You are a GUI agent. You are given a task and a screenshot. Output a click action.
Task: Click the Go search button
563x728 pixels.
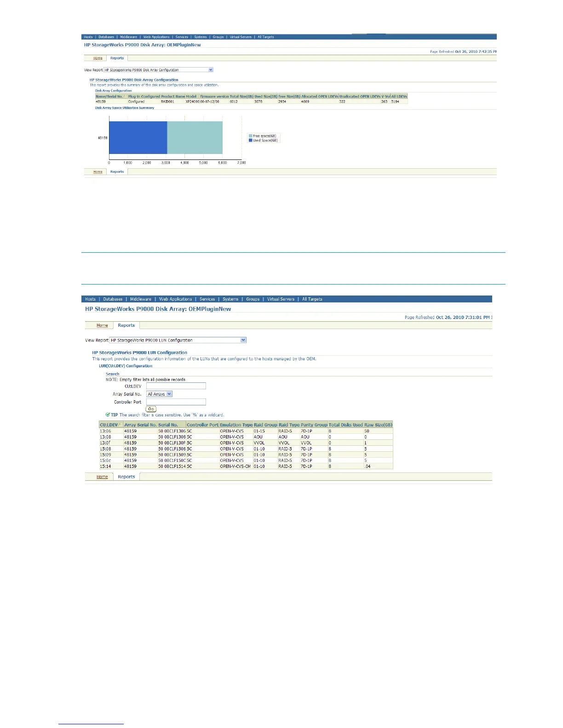(151, 409)
